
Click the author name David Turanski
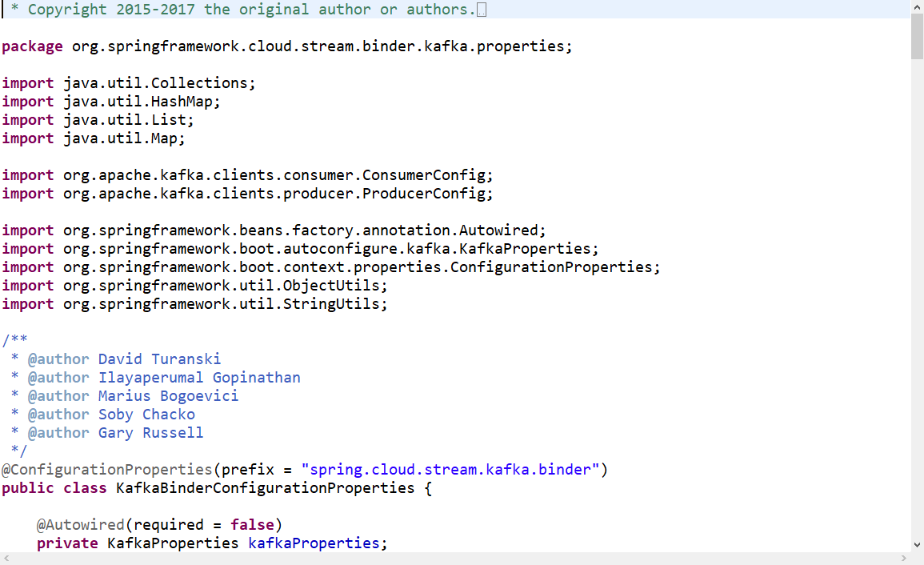click(x=159, y=359)
